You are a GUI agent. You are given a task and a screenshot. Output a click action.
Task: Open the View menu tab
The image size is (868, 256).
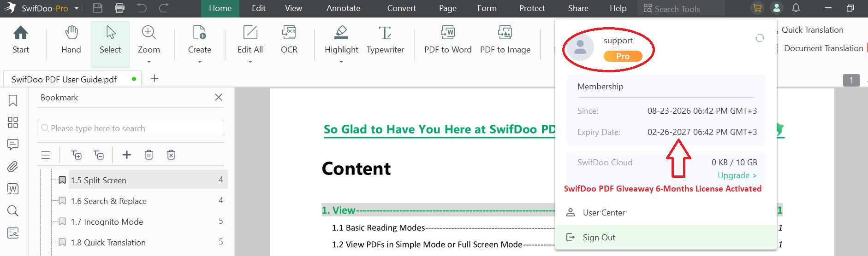[293, 8]
